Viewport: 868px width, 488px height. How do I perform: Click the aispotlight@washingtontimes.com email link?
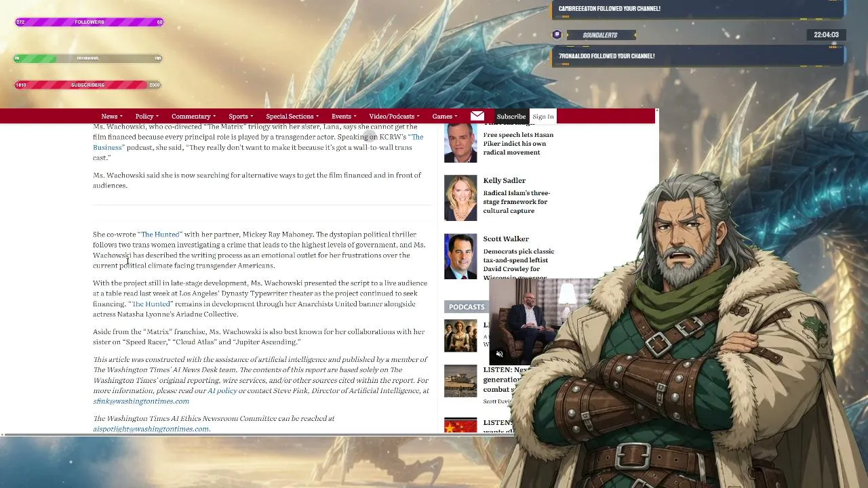click(151, 429)
